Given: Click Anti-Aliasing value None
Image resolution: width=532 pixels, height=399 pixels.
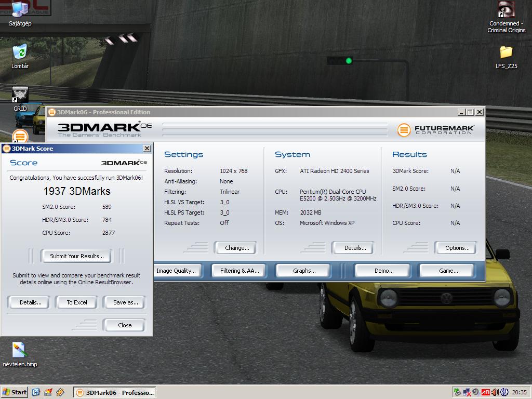Looking at the screenshot, I should click(227, 181).
